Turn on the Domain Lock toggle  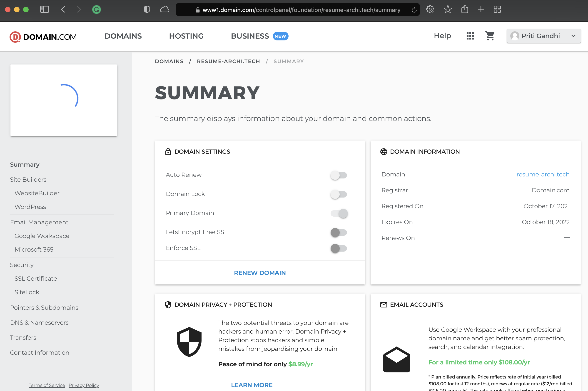339,194
